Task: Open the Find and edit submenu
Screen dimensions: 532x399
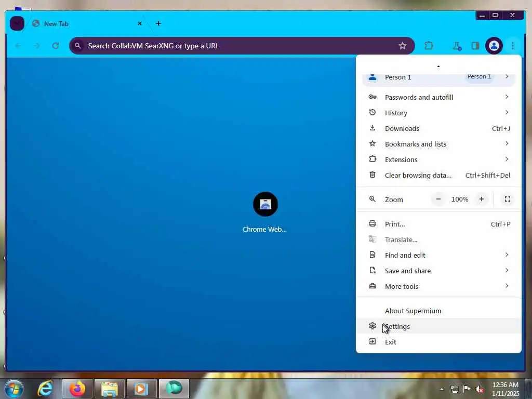Action: [x=438, y=256]
